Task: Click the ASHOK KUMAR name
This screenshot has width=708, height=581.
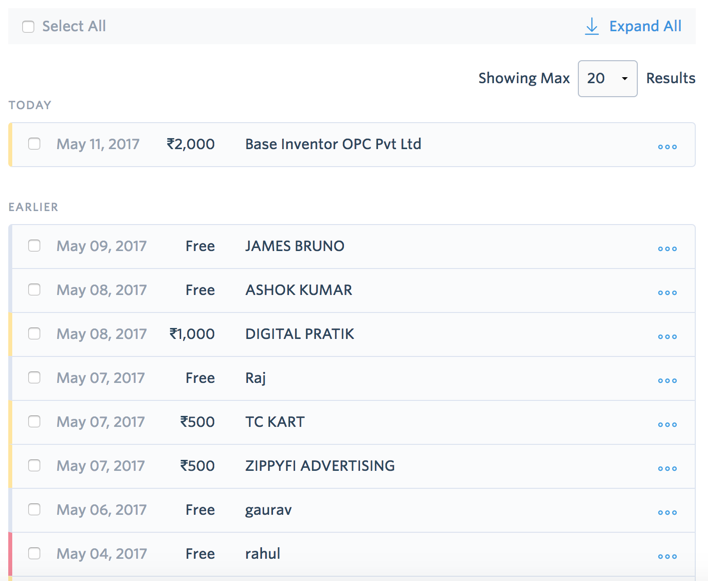Action: pyautogui.click(x=298, y=290)
